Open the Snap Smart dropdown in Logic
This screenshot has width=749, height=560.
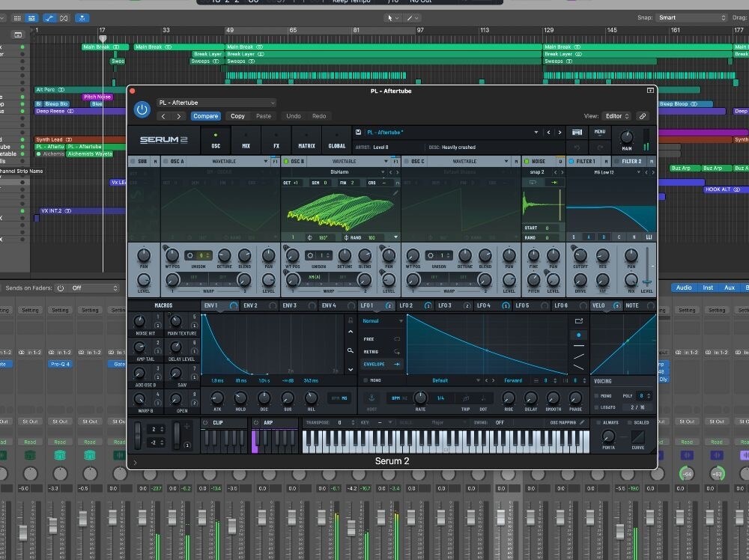coord(691,18)
